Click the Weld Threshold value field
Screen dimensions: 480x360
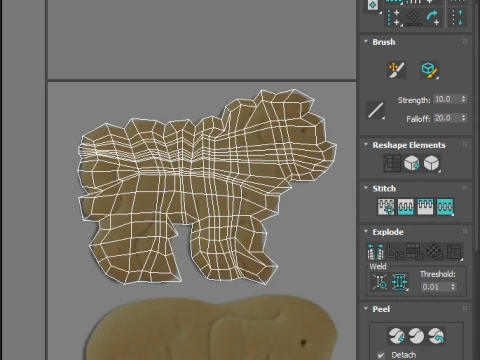click(435, 287)
